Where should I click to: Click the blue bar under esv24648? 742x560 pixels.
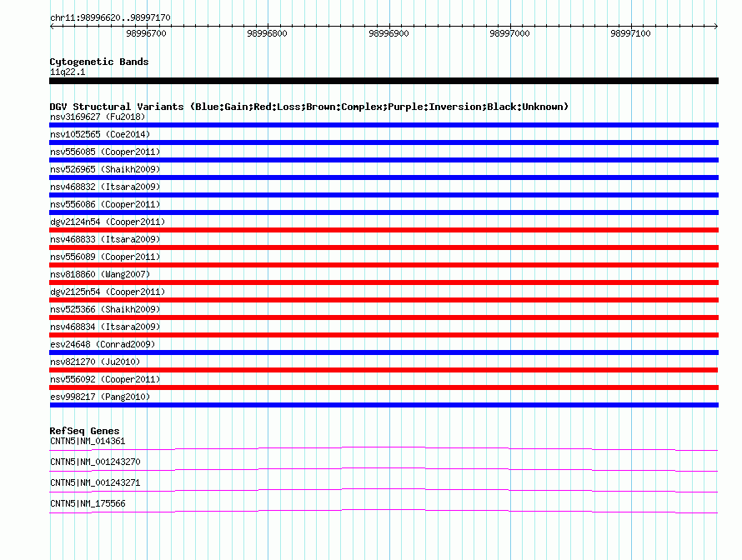tap(384, 352)
